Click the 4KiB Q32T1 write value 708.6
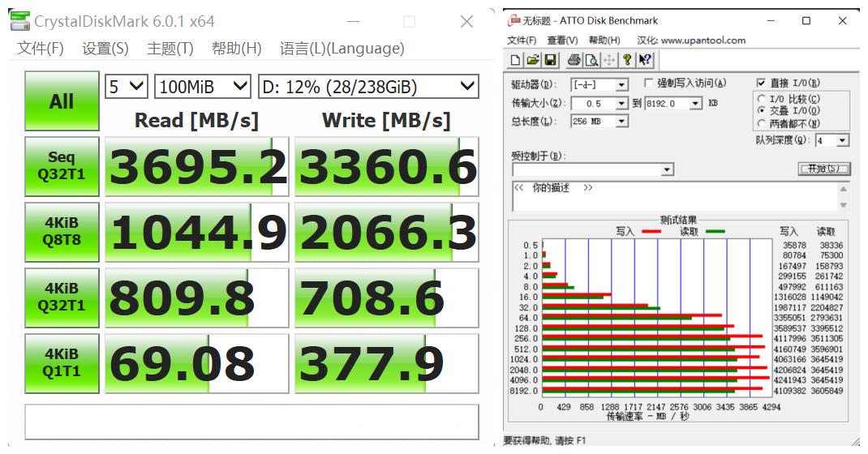The width and height of the screenshot is (868, 454). pos(387,298)
